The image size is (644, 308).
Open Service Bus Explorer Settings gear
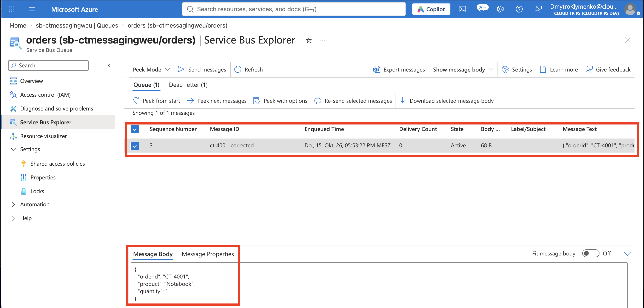[x=505, y=69]
